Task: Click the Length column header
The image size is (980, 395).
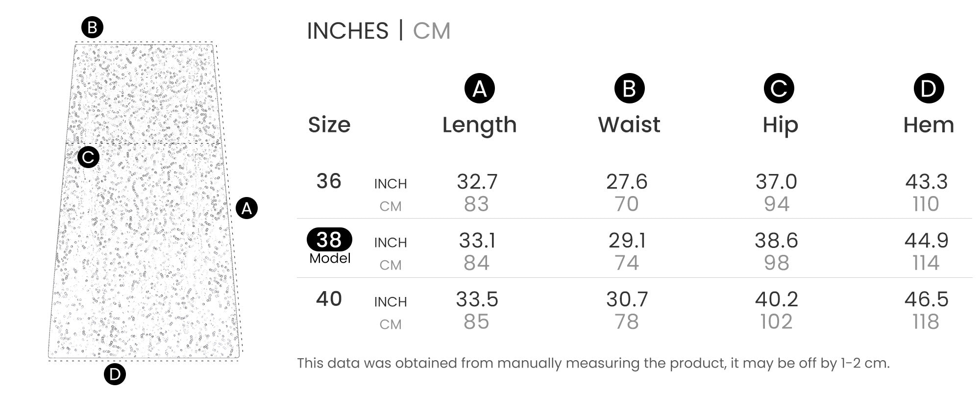Action: 479,125
